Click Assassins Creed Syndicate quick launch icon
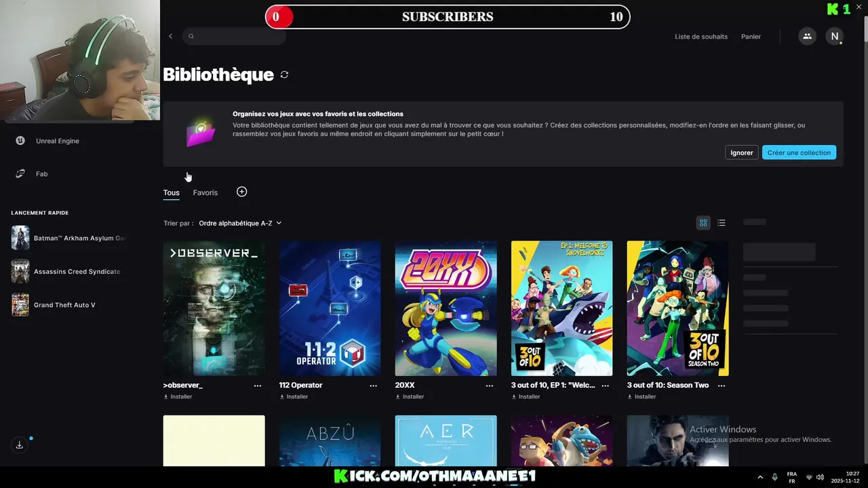The height and width of the screenshot is (488, 868). click(x=20, y=272)
